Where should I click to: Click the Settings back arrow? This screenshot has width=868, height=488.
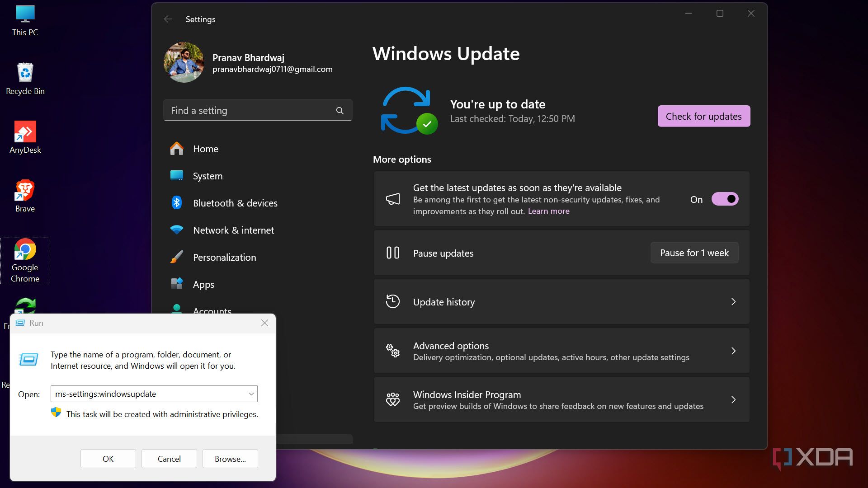coord(168,19)
